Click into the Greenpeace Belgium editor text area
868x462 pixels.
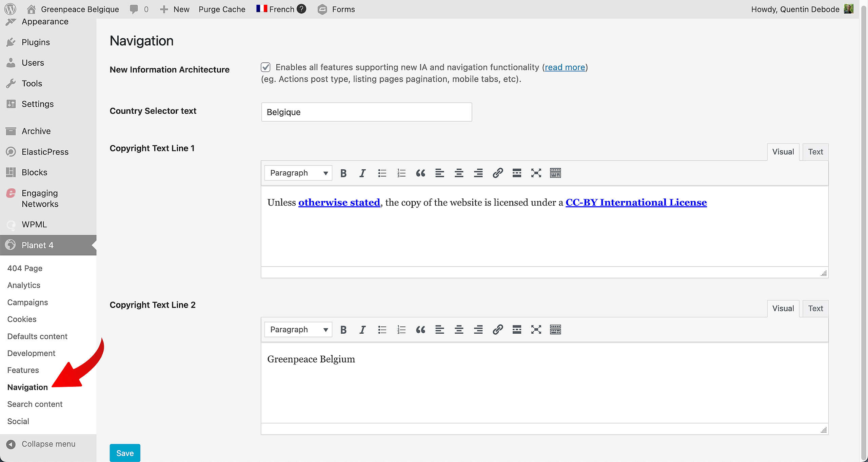[545, 383]
